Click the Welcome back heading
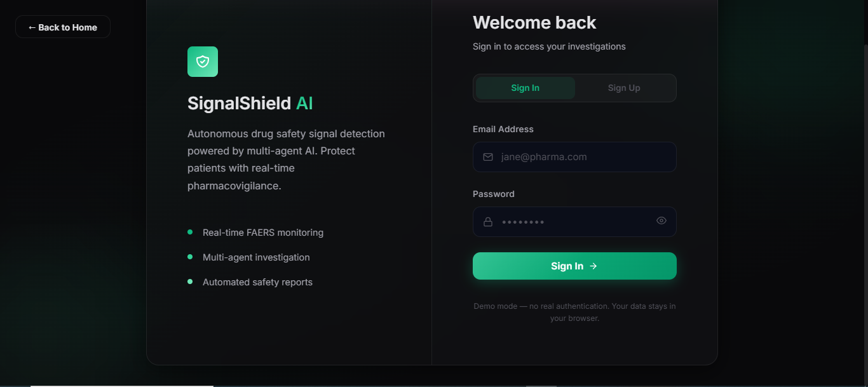Image resolution: width=868 pixels, height=387 pixels. tap(534, 23)
